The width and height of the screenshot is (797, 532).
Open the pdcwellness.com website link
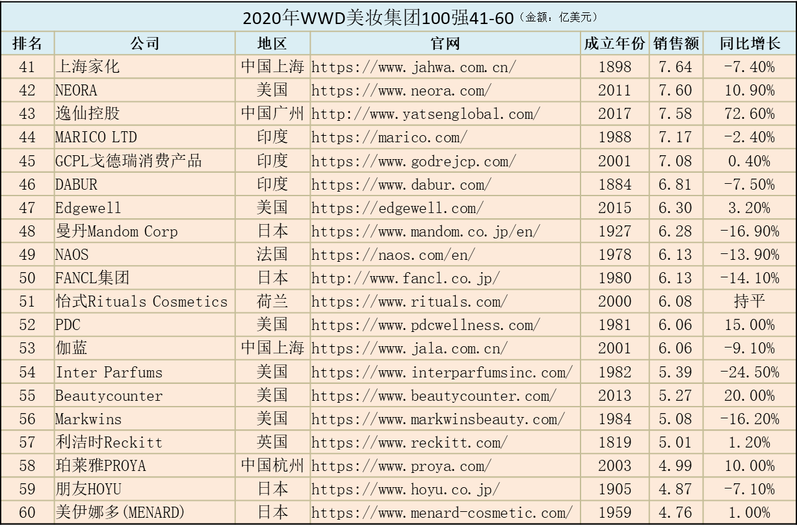[x=426, y=325]
